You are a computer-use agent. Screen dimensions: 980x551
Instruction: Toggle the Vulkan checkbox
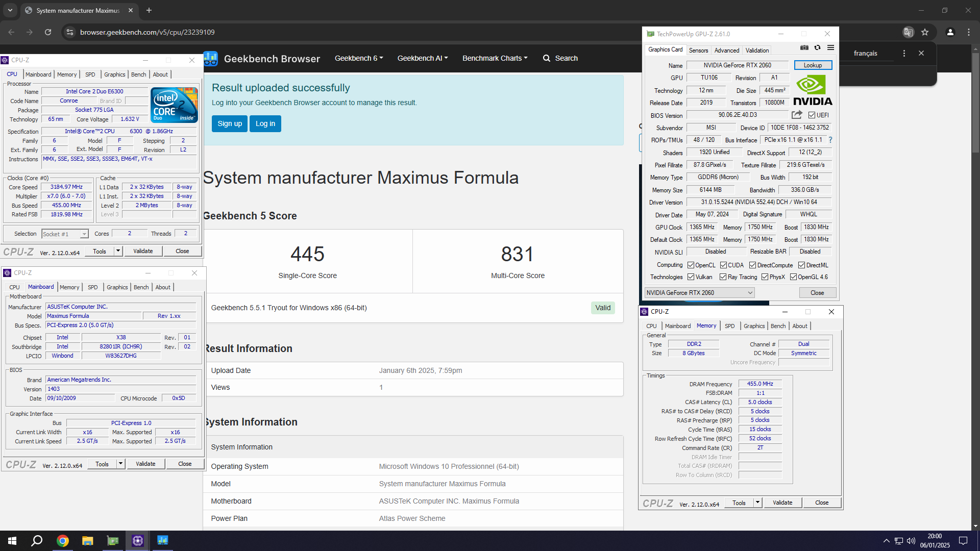pos(691,277)
